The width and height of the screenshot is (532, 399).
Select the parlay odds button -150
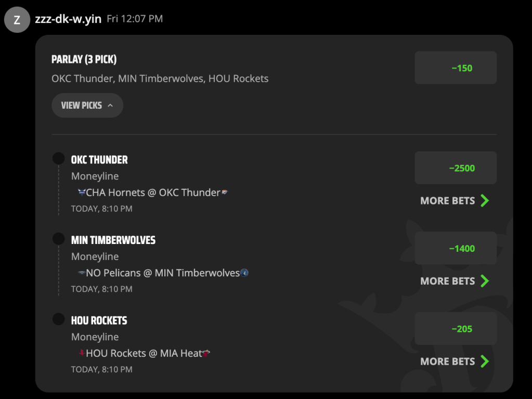[456, 68]
